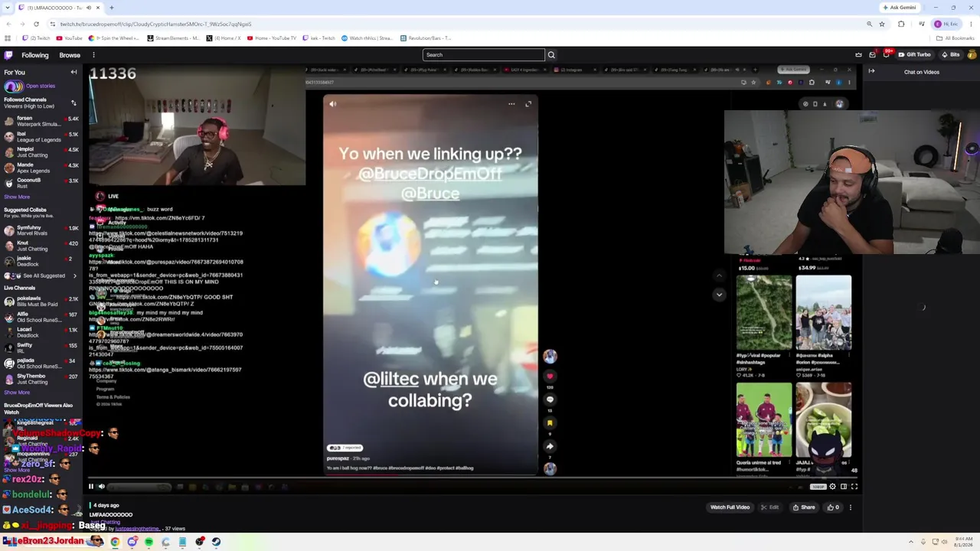Open the Following tab on Twitch
The height and width of the screenshot is (551, 980).
point(34,55)
